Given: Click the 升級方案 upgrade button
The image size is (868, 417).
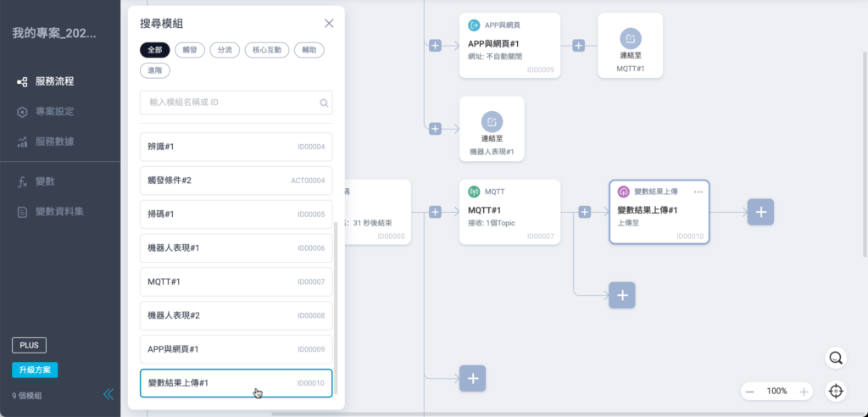Looking at the screenshot, I should point(35,370).
